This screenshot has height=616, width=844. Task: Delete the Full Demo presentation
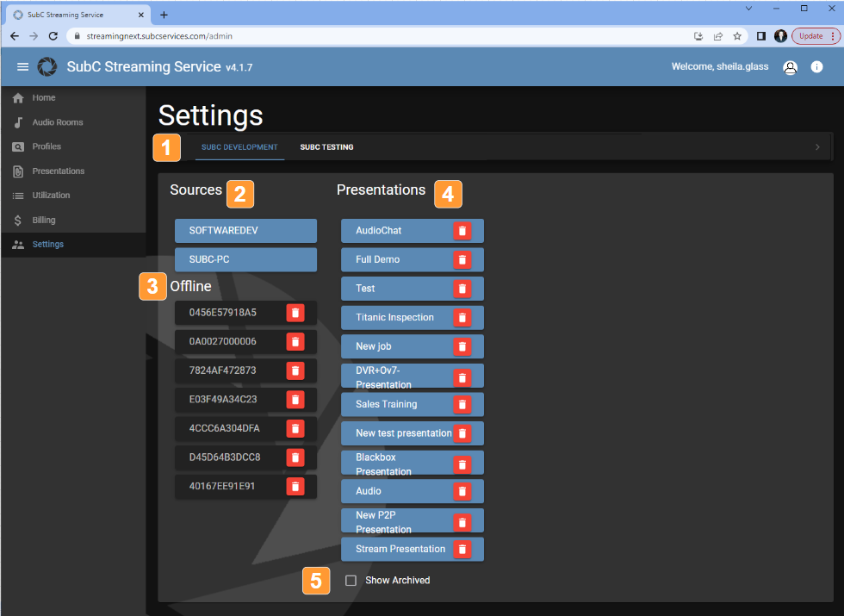pyautogui.click(x=462, y=259)
